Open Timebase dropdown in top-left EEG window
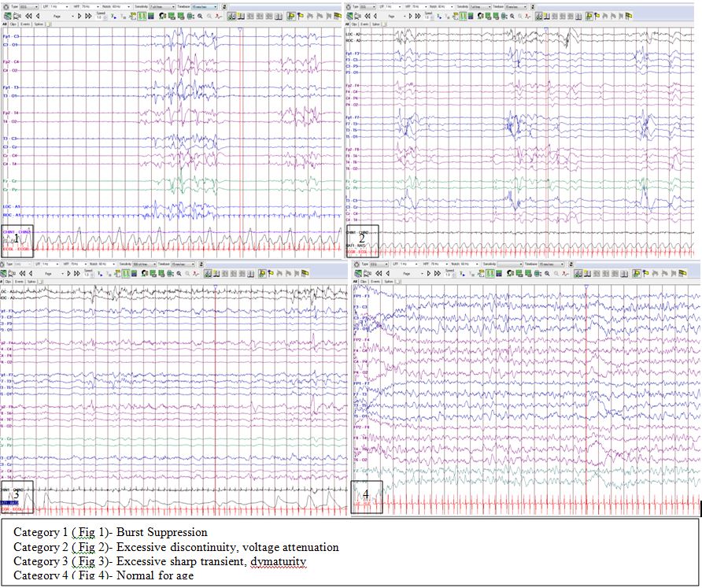 214,6
